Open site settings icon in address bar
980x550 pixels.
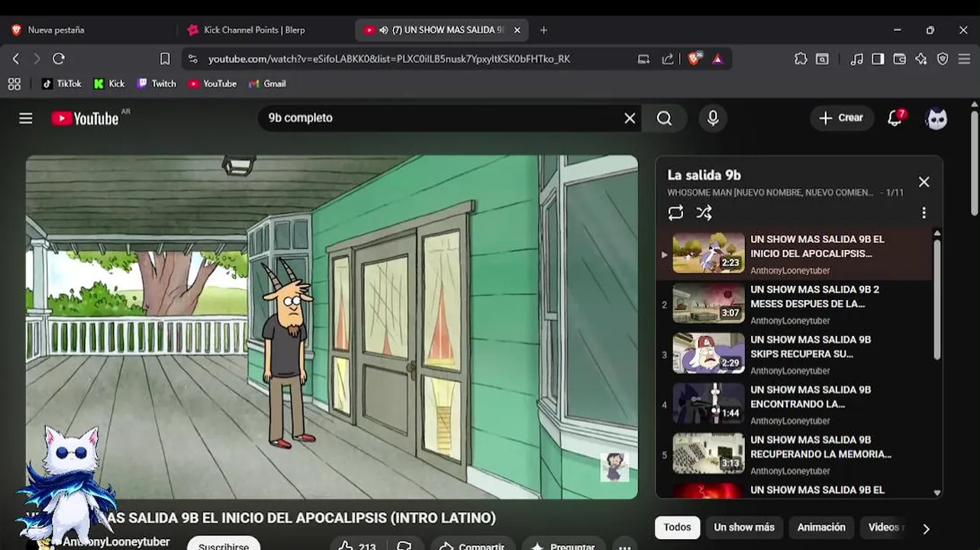[x=192, y=59]
